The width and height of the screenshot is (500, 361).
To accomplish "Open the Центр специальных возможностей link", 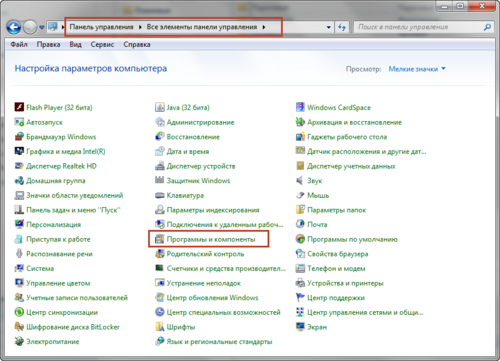I will click(223, 312).
